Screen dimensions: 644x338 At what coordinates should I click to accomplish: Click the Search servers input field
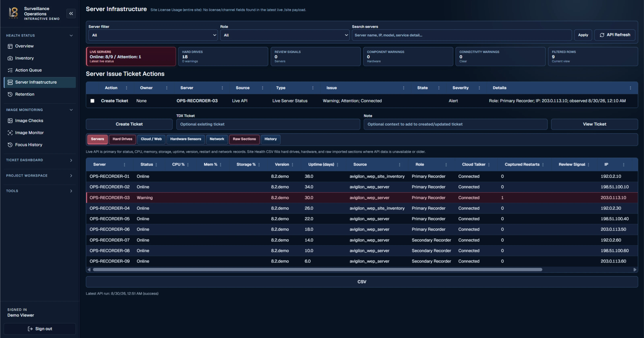coord(461,35)
